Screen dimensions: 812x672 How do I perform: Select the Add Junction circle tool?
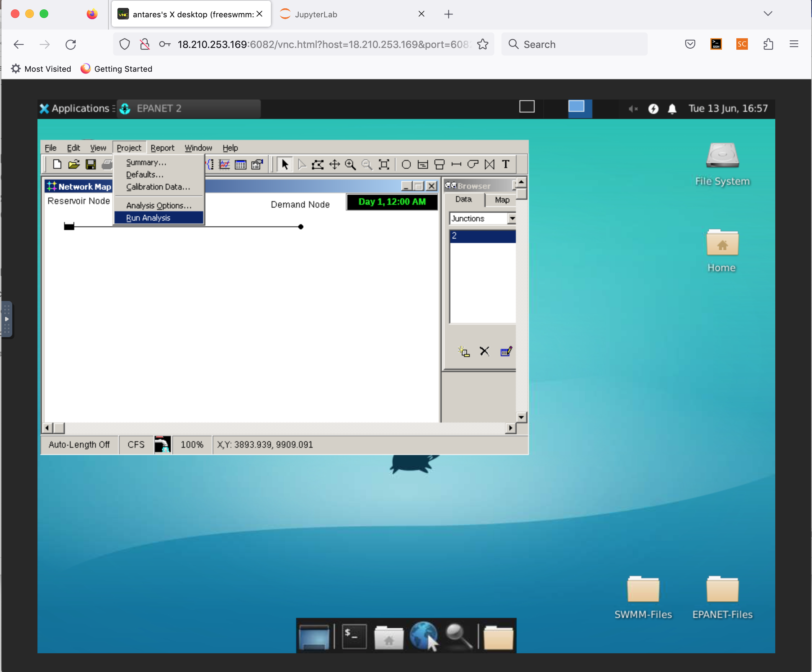pyautogui.click(x=406, y=164)
